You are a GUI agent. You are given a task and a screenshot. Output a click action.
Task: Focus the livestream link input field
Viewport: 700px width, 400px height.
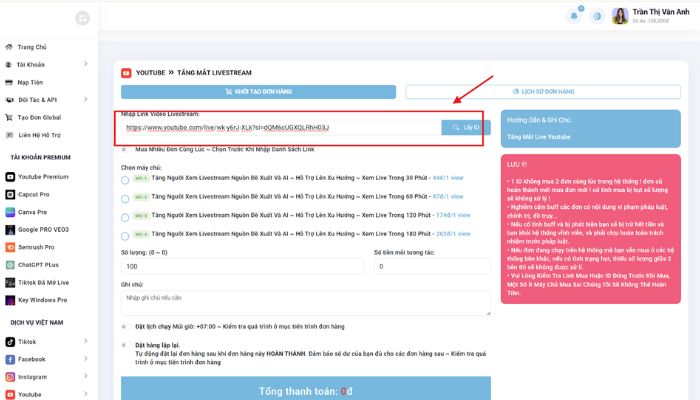coord(281,128)
